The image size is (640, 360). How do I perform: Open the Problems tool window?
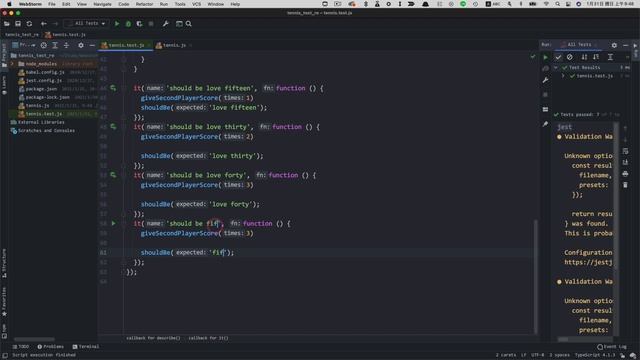click(51, 347)
